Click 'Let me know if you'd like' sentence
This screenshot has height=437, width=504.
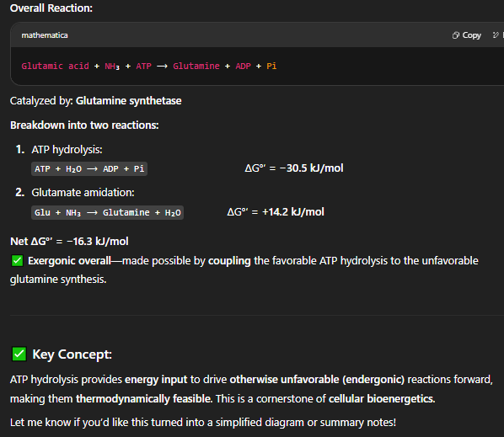click(203, 423)
